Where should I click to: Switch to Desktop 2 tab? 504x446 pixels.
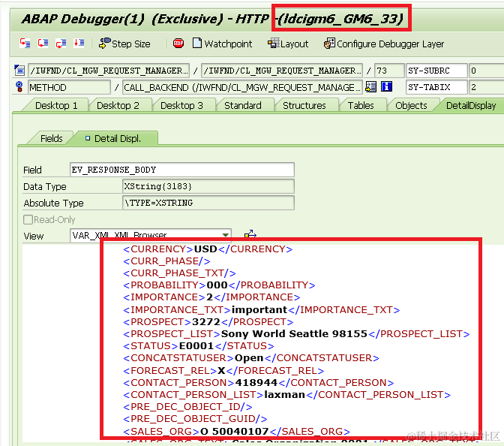118,106
